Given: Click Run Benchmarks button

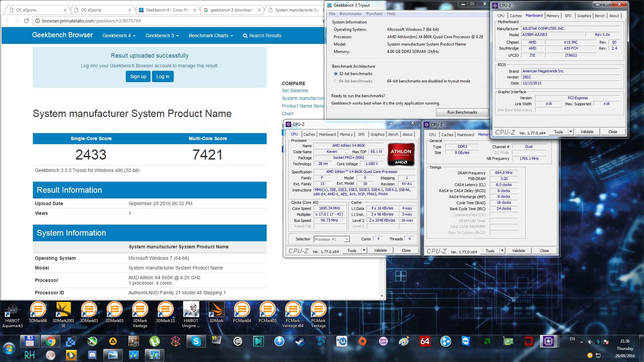Looking at the screenshot, I should coord(462,112).
